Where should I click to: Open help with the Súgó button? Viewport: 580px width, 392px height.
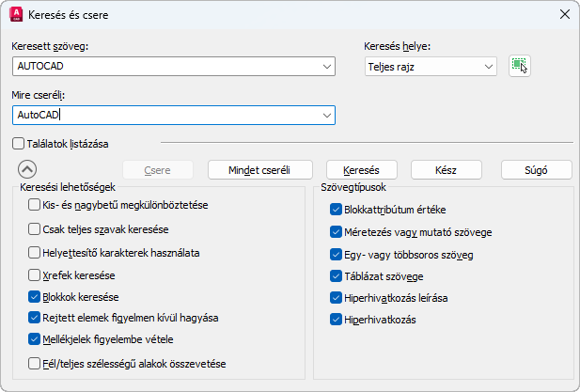click(x=536, y=170)
